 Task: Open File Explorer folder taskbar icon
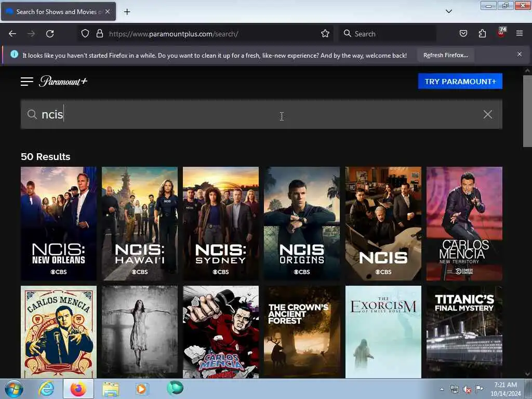[x=111, y=389]
